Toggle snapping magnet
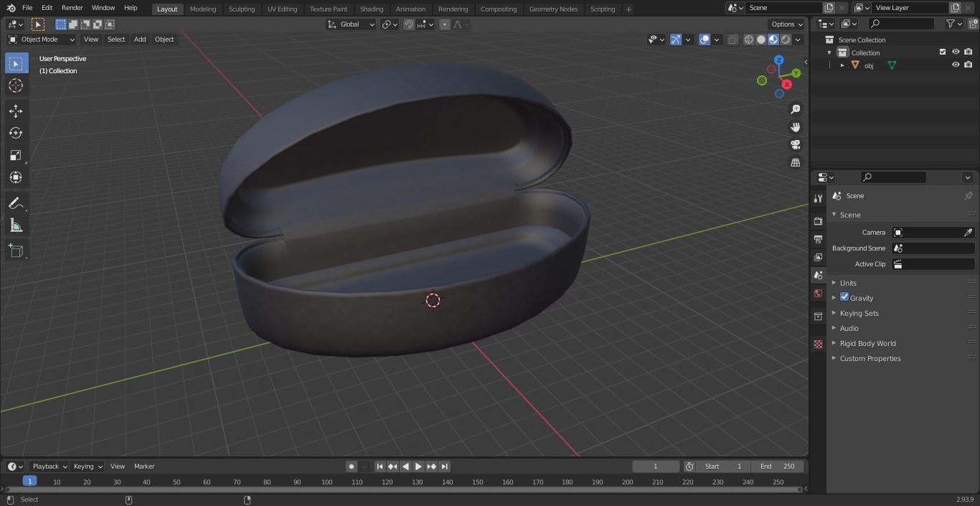Screen dimensions: 980x506 tap(409, 24)
